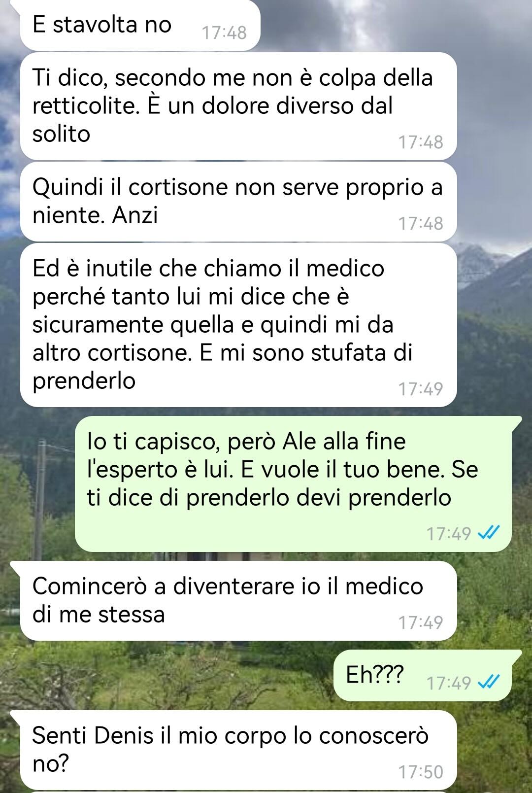The height and width of the screenshot is (793, 532).
Task: Tap 17:49 timestamp in 'Eh???' bubble
Action: coord(449,683)
